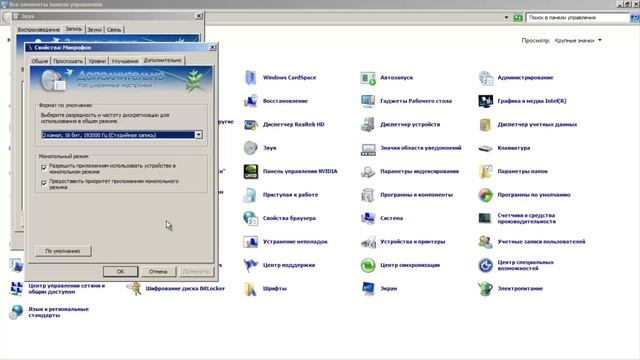Click the Применить button

196,271
